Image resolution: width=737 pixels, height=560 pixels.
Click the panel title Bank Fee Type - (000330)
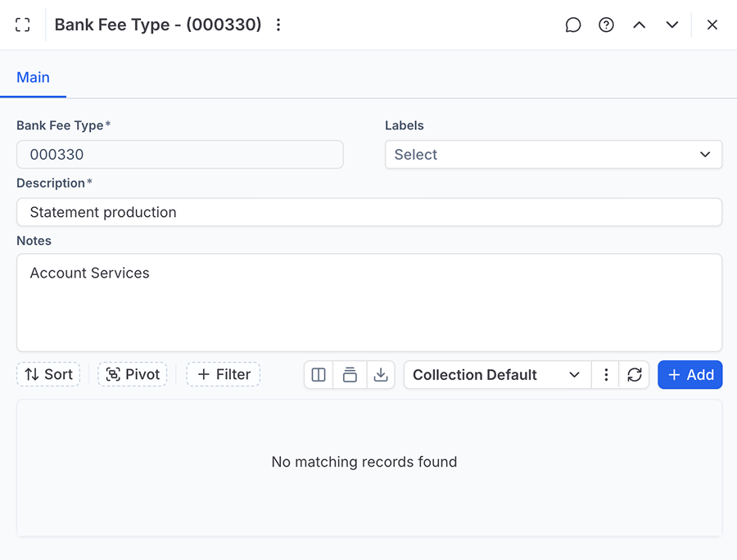158,25
